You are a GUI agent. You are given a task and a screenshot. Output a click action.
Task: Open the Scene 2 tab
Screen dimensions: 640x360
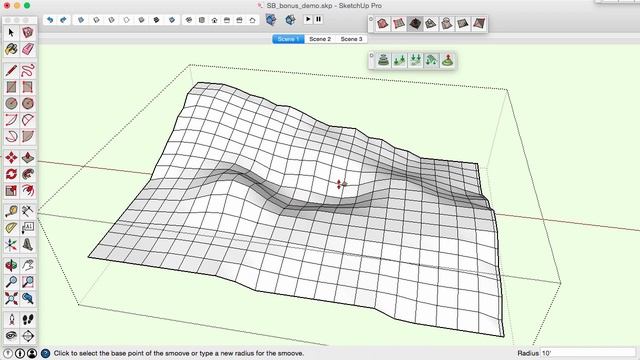click(x=320, y=39)
